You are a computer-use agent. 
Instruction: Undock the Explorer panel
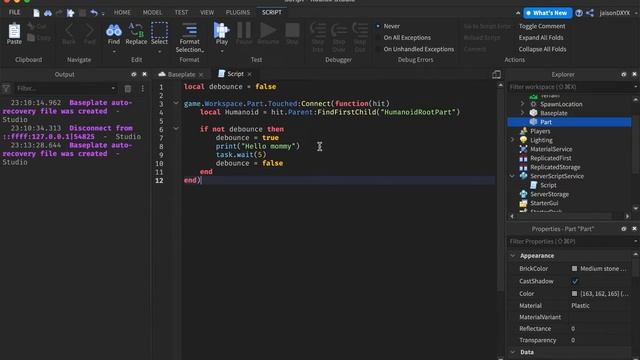pos(624,74)
